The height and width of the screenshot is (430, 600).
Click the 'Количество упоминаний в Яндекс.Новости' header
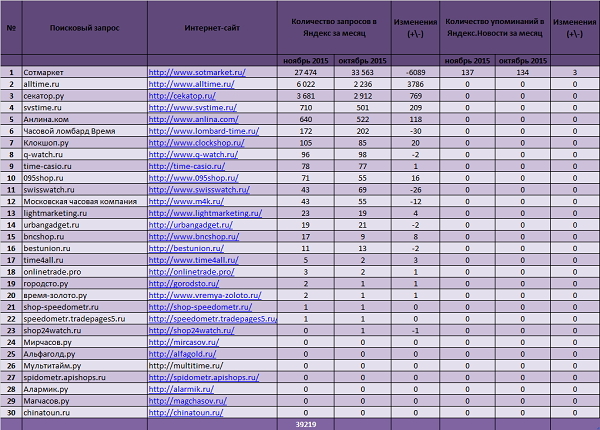pyautogui.click(x=495, y=28)
